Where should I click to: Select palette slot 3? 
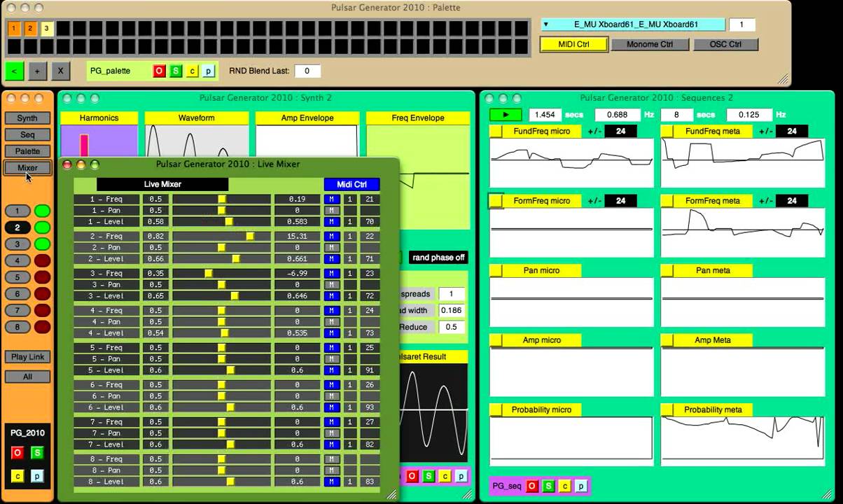[x=47, y=29]
